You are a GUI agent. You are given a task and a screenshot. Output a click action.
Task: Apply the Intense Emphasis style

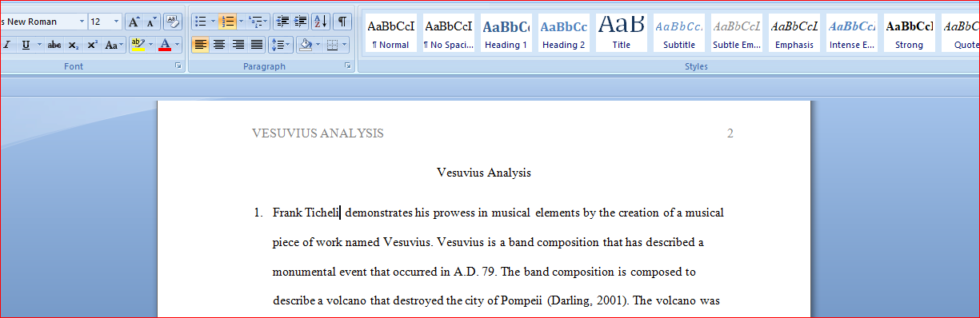click(x=851, y=33)
